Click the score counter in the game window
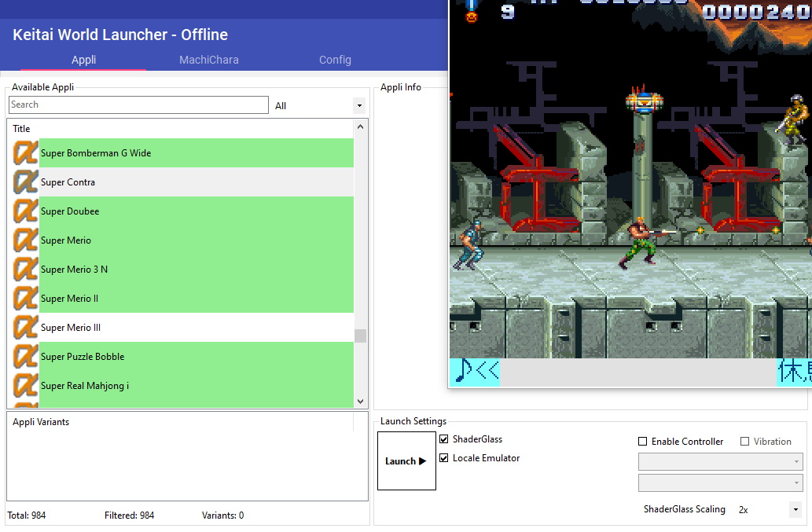The width and height of the screenshot is (812, 532). tap(757, 11)
